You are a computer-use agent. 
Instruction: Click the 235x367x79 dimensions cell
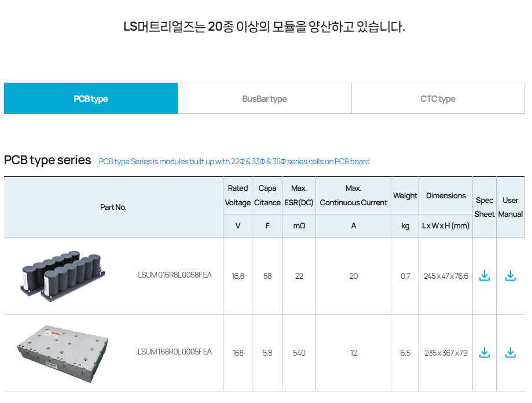[x=446, y=353]
